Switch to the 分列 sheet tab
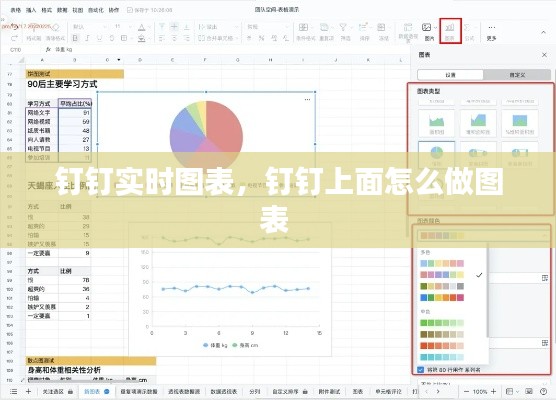 point(255,391)
